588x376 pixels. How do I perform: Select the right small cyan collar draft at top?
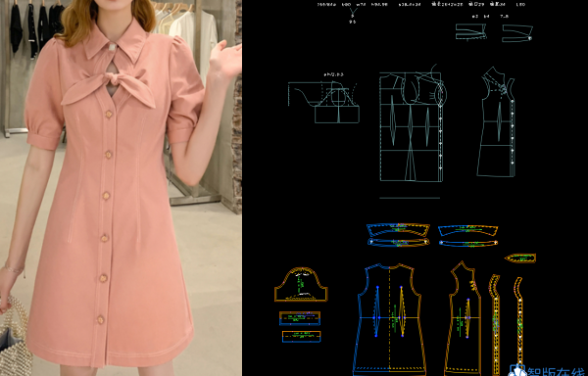tap(517, 33)
